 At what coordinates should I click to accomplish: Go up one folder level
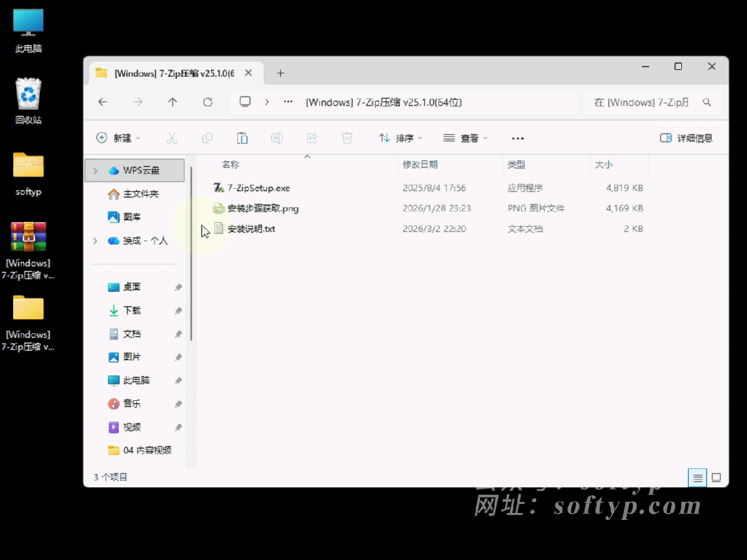click(x=172, y=102)
